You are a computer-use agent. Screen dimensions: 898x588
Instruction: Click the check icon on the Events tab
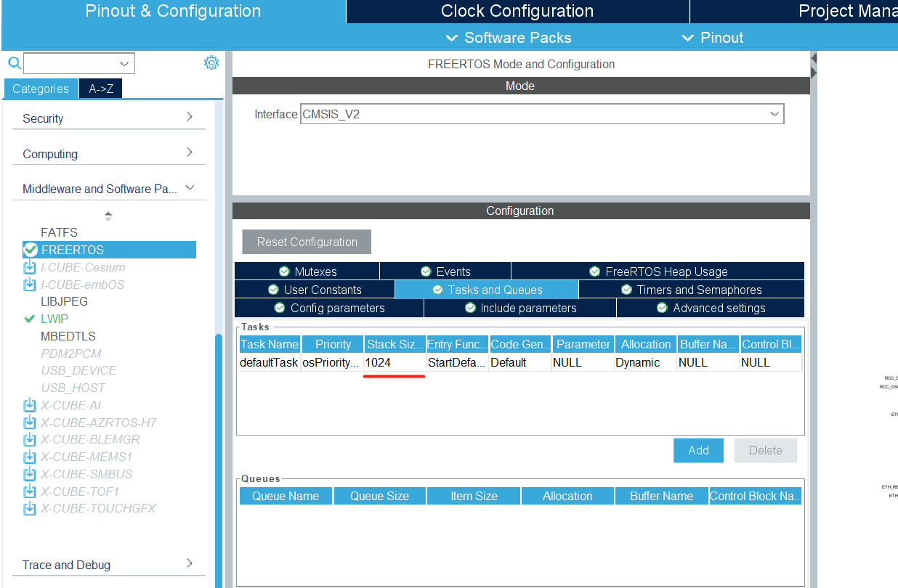(426, 271)
